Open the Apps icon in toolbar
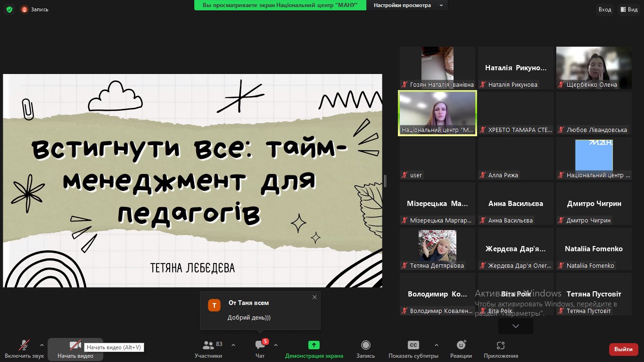The image size is (644, 362). (x=501, y=346)
